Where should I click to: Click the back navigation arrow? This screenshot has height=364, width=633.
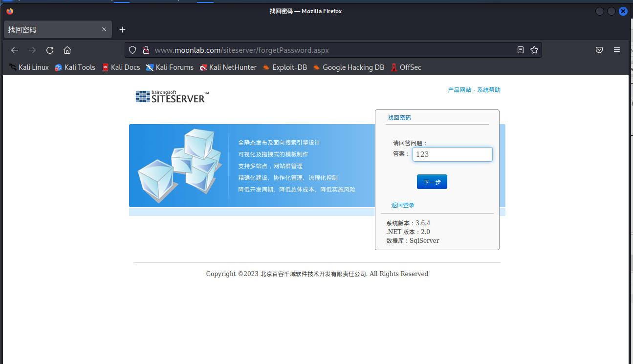(x=14, y=50)
